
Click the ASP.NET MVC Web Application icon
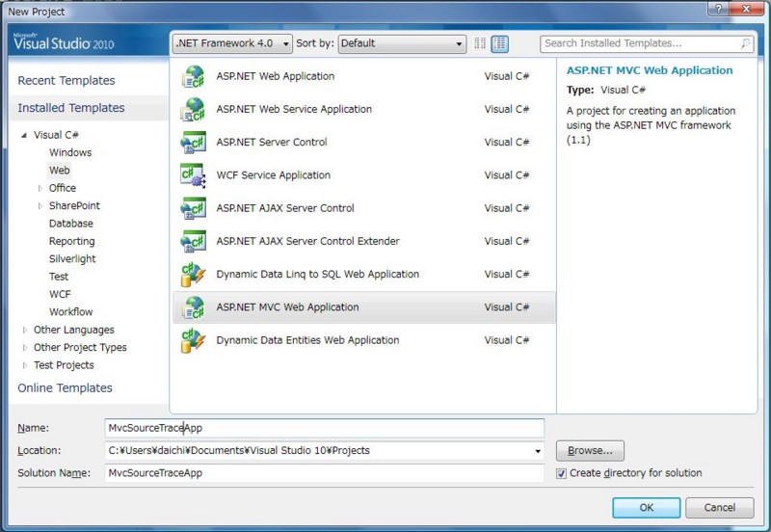(194, 307)
